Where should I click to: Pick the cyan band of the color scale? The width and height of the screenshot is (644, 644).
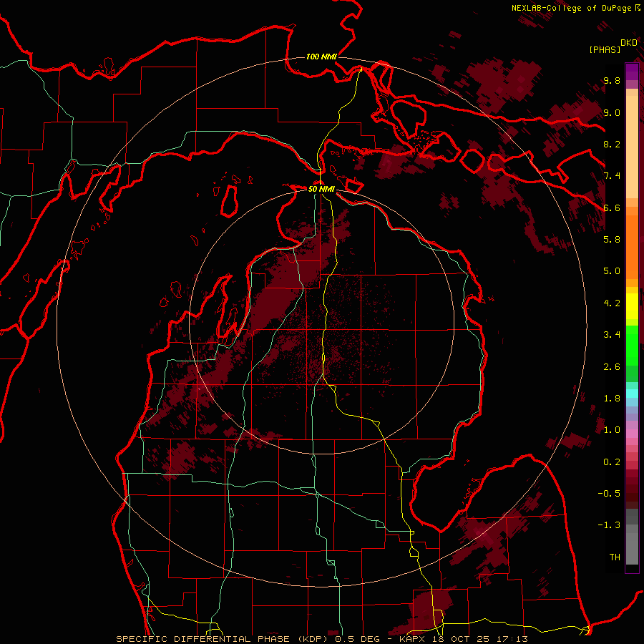(x=632, y=394)
